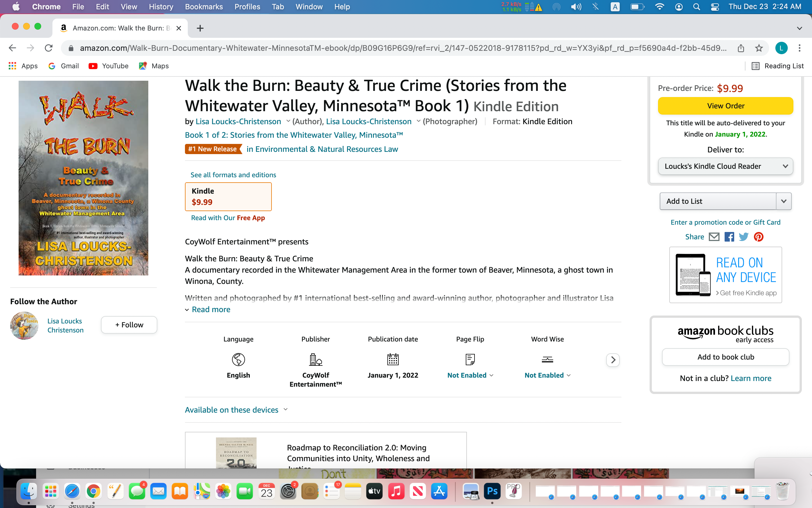Open the Profiles menu
This screenshot has width=812, height=508.
(247, 7)
